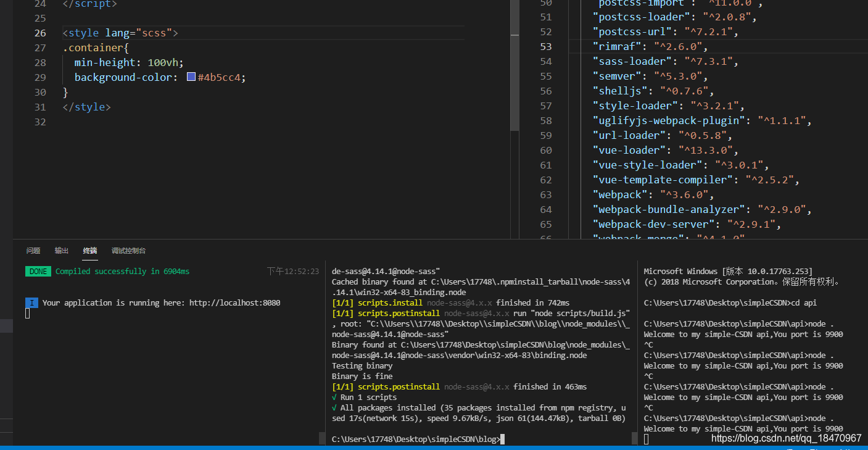868x450 pixels.
Task: Click the green DONE badge in terminal
Action: (x=38, y=272)
